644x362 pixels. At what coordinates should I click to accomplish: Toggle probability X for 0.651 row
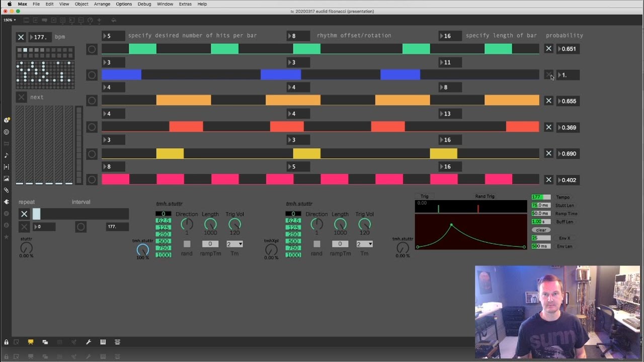point(549,49)
